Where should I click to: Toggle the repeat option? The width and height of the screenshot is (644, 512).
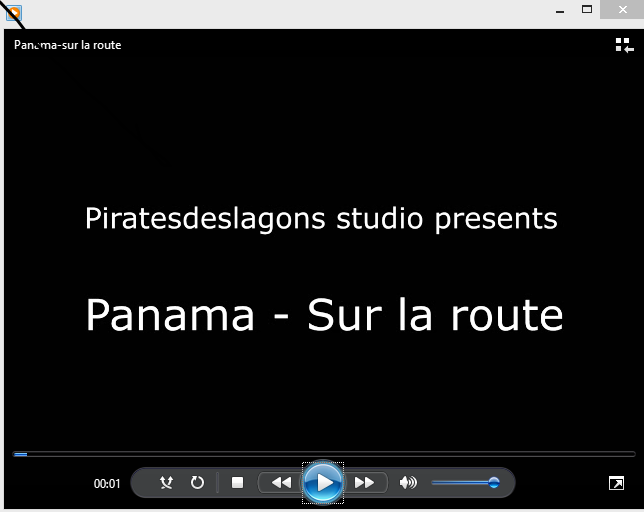pos(197,483)
